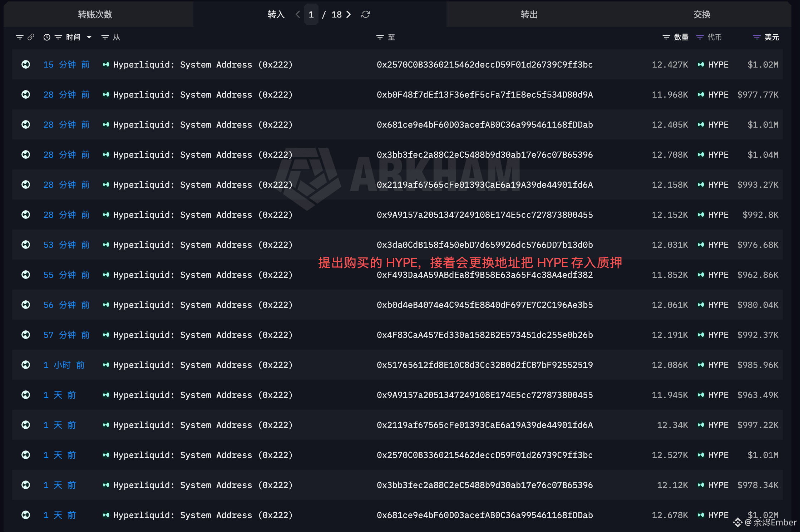This screenshot has width=800, height=532.
Task: Filter by 从 sender column
Action: pyautogui.click(x=105, y=37)
